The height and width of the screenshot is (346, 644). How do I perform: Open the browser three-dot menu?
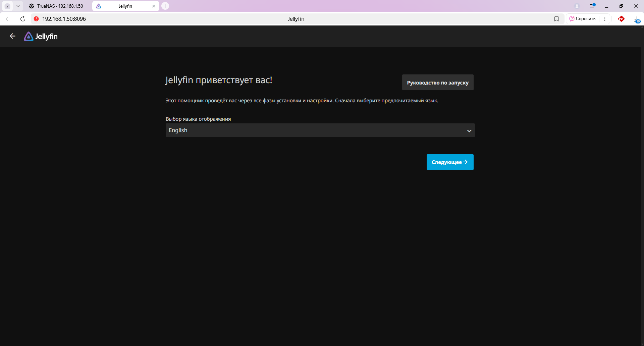coord(605,19)
